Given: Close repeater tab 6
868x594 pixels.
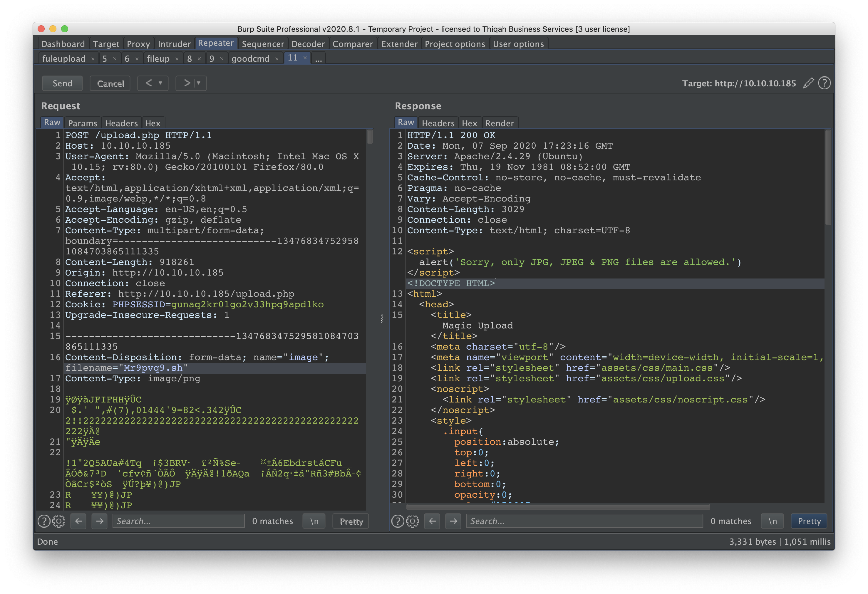Looking at the screenshot, I should click(137, 59).
